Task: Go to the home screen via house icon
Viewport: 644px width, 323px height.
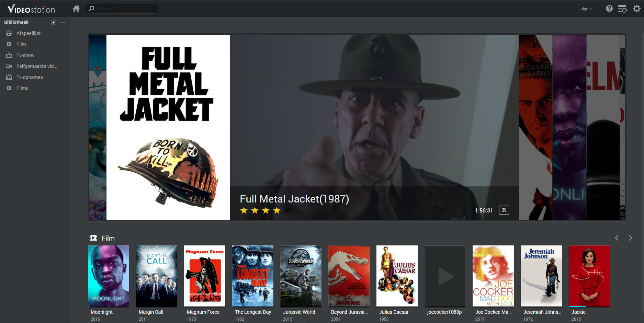Action: (x=76, y=9)
